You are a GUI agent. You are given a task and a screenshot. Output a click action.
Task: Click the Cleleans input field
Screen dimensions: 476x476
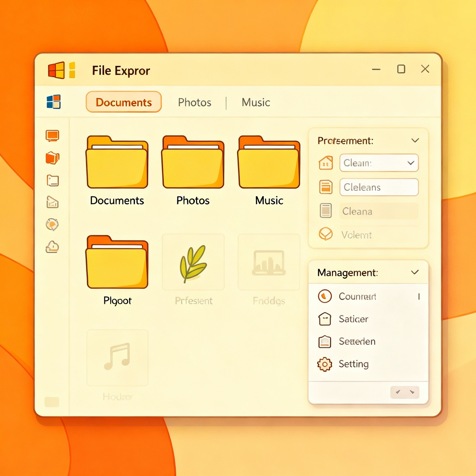click(379, 187)
